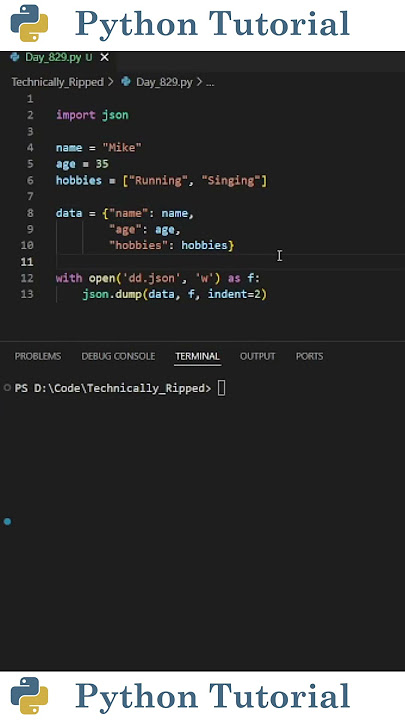This screenshot has height=720, width=405.
Task: Open the PORTS panel tab
Action: (309, 356)
